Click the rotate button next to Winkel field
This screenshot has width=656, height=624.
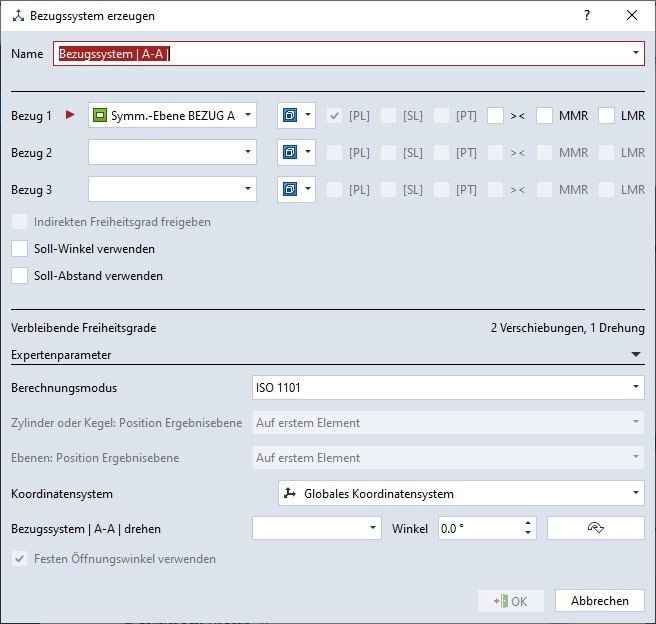pyautogui.click(x=596, y=528)
